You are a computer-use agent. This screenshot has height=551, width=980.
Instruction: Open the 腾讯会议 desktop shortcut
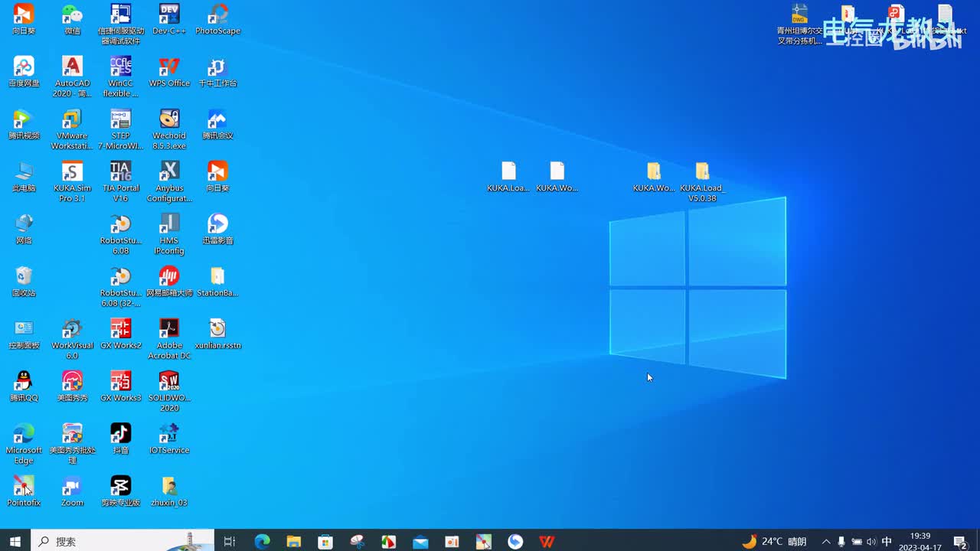click(217, 125)
